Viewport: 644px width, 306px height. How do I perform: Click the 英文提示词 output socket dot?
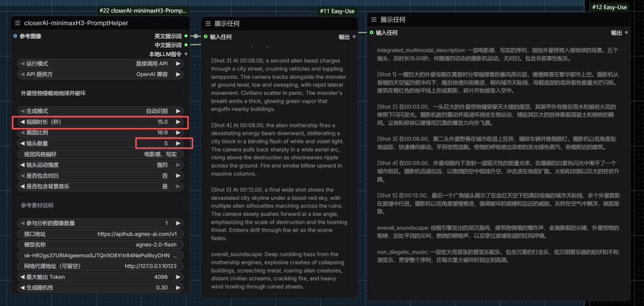pyautogui.click(x=186, y=36)
